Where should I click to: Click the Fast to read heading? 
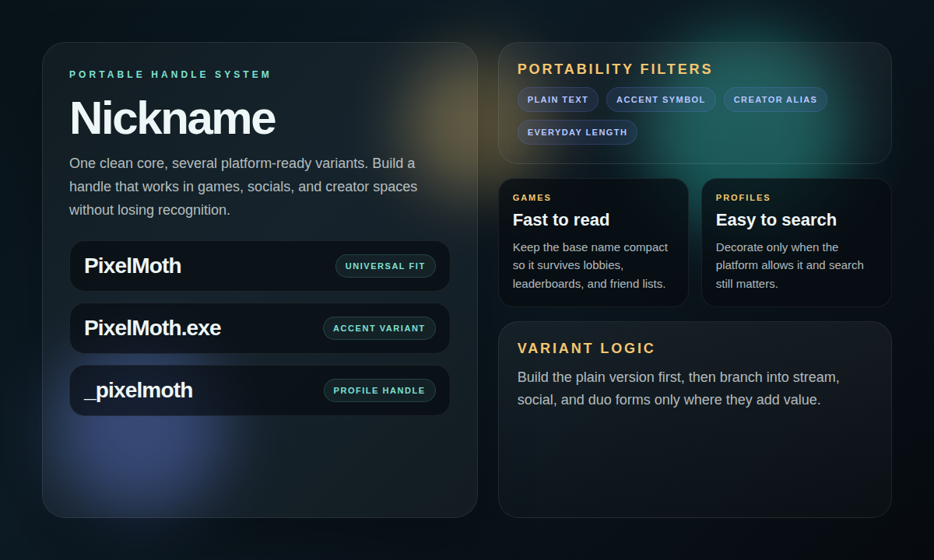560,219
